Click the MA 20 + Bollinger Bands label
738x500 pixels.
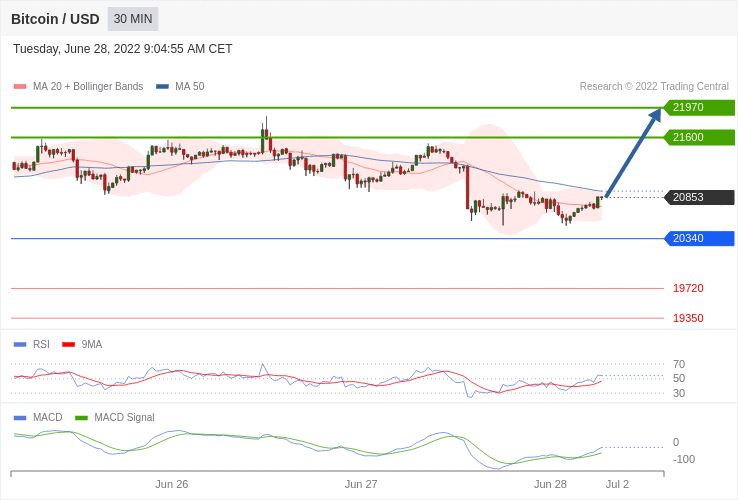[x=88, y=87]
